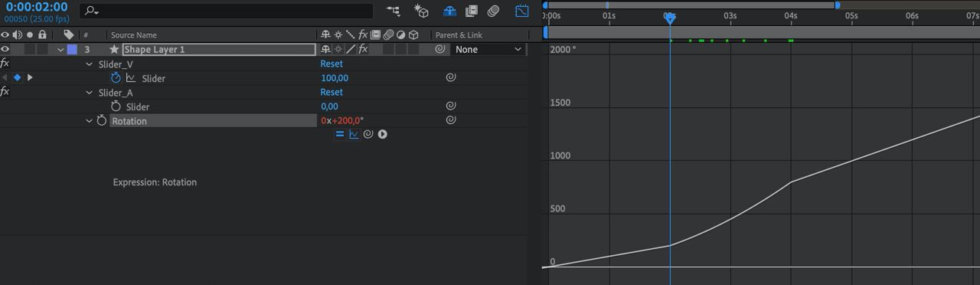Click 04s mark on time ruler
The width and height of the screenshot is (980, 285).
click(791, 15)
